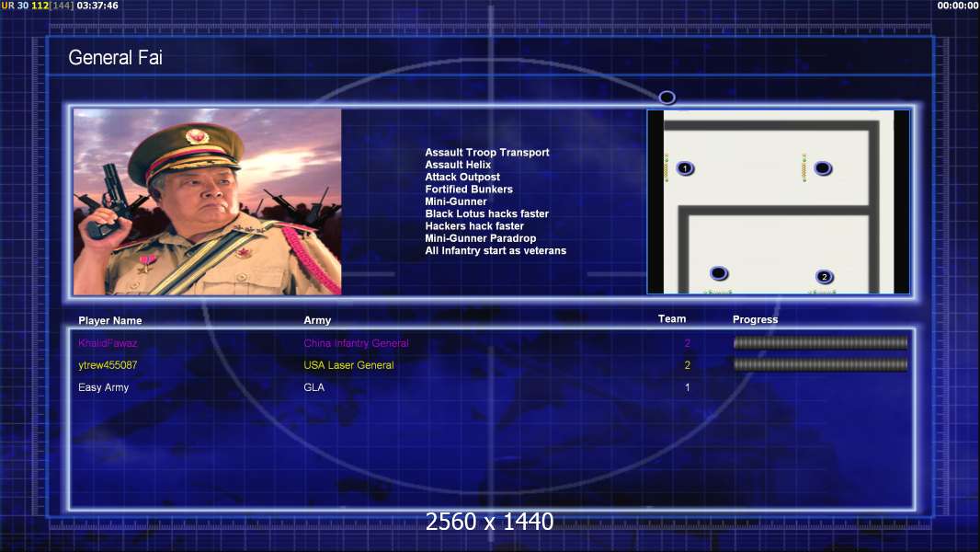Click the ytrew455087 loading progress bar
Viewport: 980px width, 552px height.
click(820, 364)
